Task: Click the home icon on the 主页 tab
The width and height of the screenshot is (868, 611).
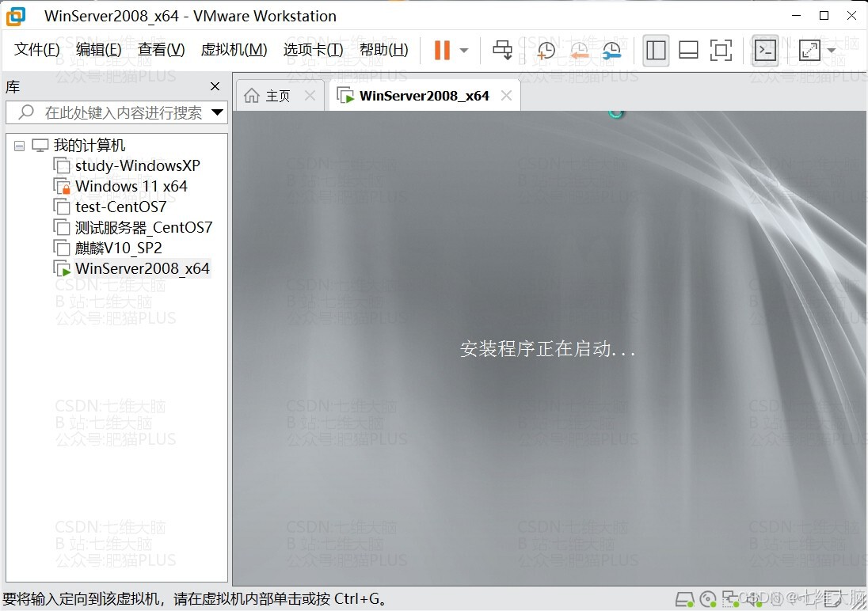Action: pos(251,96)
